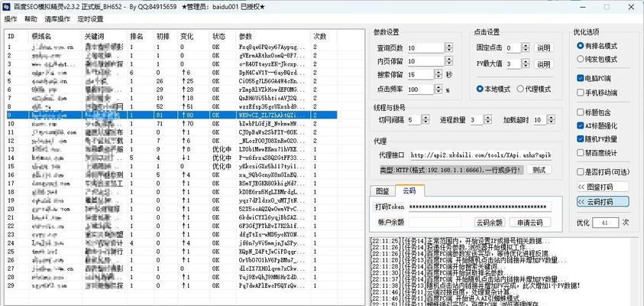
Task: Switch to the 图鉴 tab
Action: (383, 191)
